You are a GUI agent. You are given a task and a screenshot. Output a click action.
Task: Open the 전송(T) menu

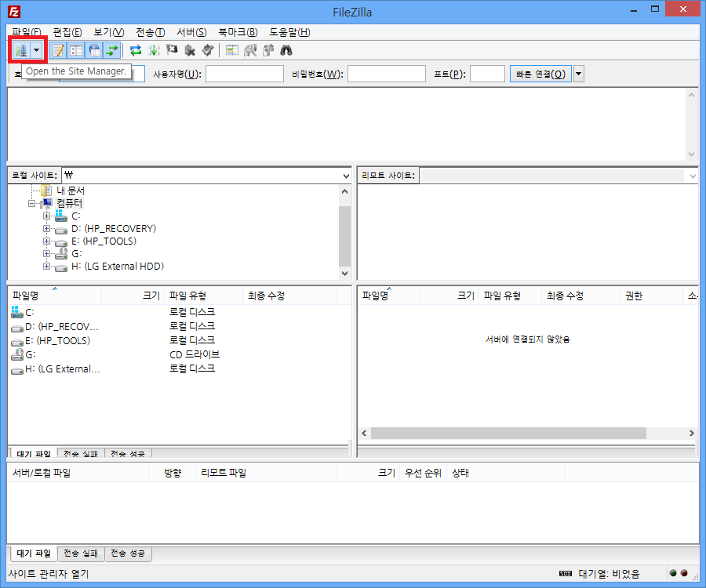click(150, 32)
